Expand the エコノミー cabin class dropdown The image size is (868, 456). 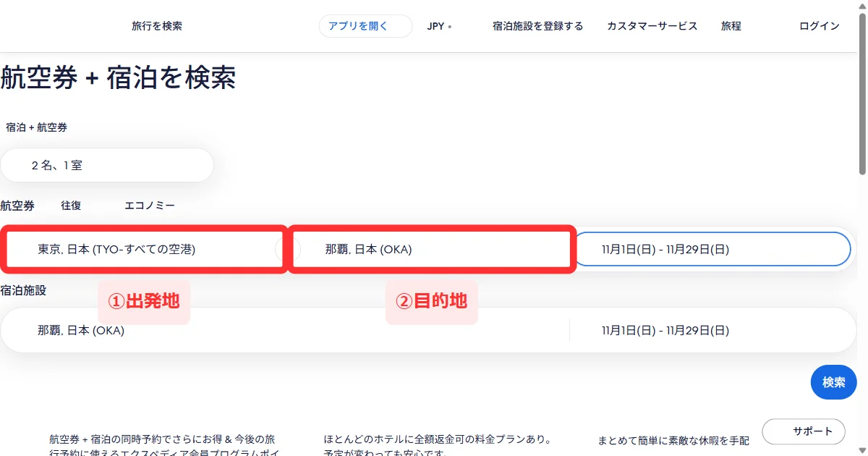[x=150, y=206]
